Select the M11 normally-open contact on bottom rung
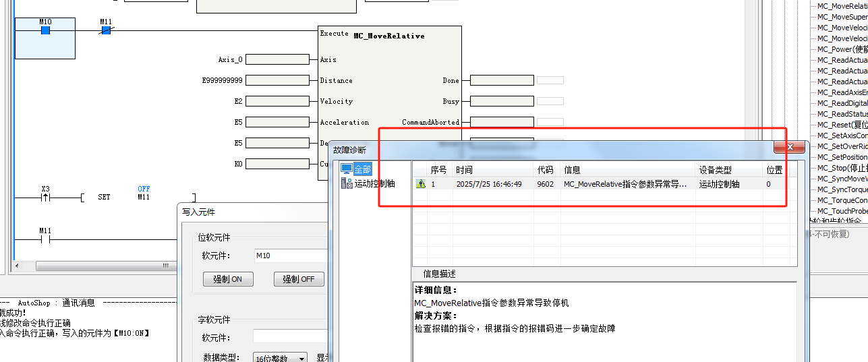 tap(45, 239)
